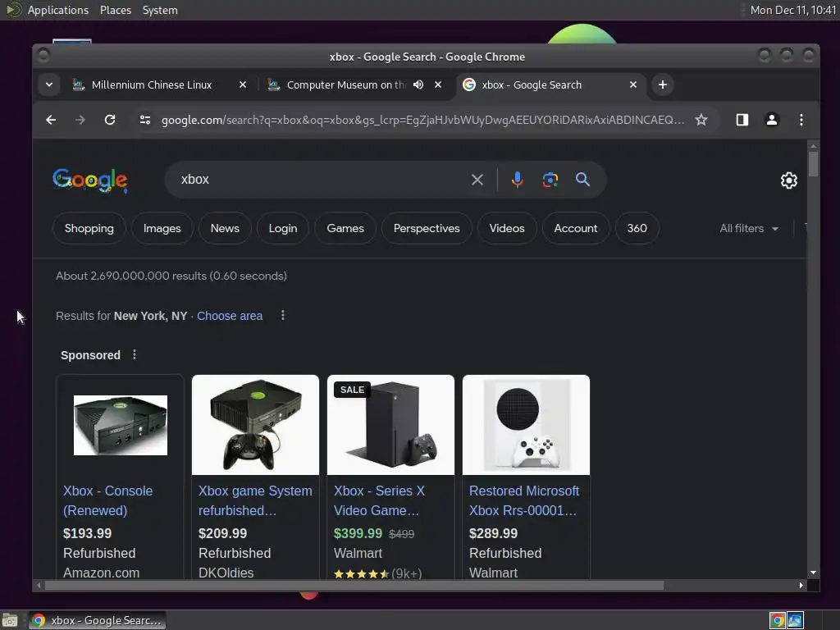Select the Games filter chip
Screen dimensions: 840x630
click(345, 228)
